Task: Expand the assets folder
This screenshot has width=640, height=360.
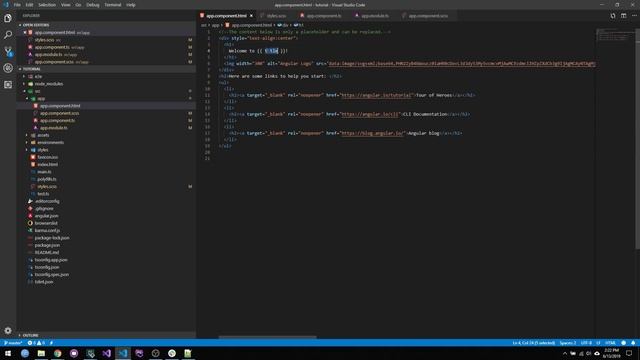Action: pyautogui.click(x=43, y=135)
